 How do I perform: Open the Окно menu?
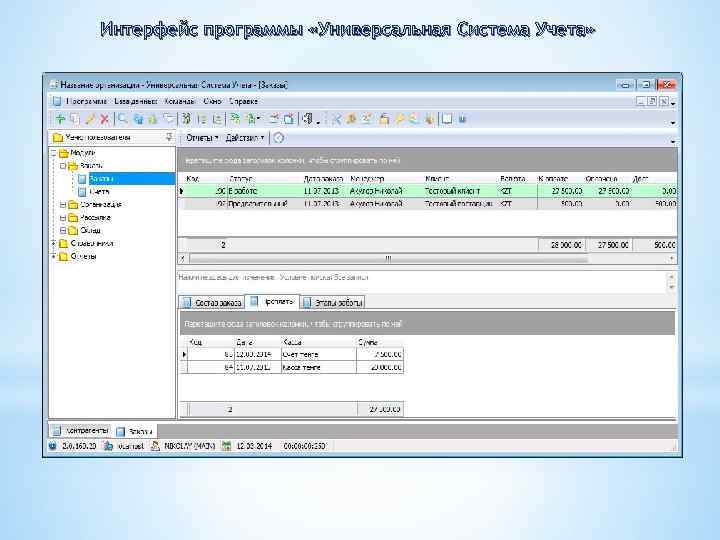click(212, 101)
